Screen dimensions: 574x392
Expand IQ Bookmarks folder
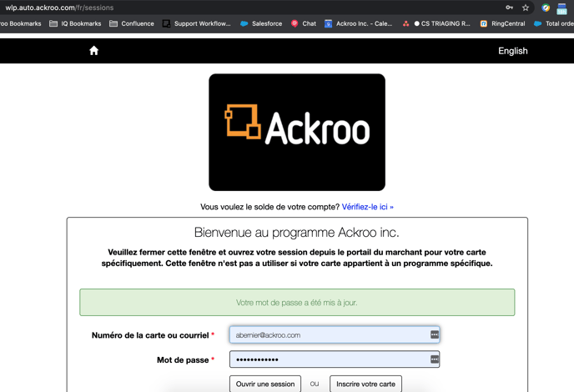coord(75,23)
